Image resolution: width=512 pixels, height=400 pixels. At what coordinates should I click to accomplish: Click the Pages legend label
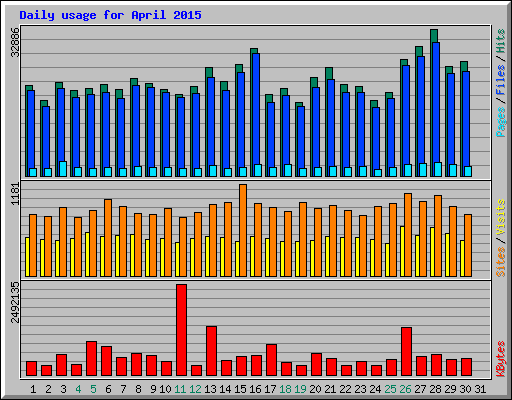(x=500, y=122)
